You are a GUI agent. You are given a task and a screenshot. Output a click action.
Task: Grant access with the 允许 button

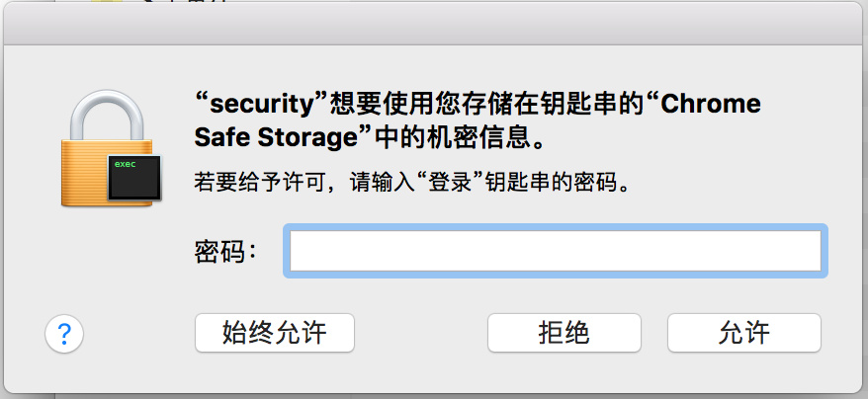[743, 333]
